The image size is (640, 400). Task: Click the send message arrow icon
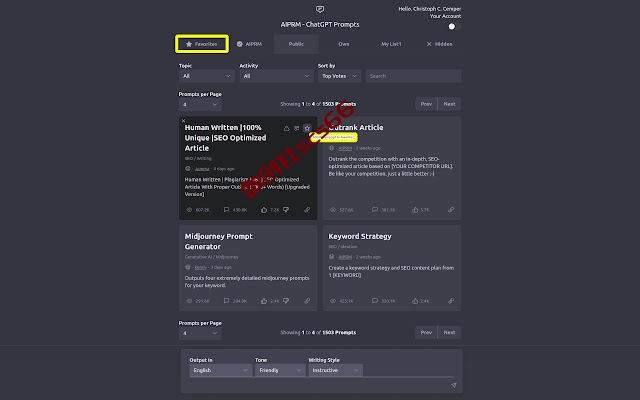(453, 385)
